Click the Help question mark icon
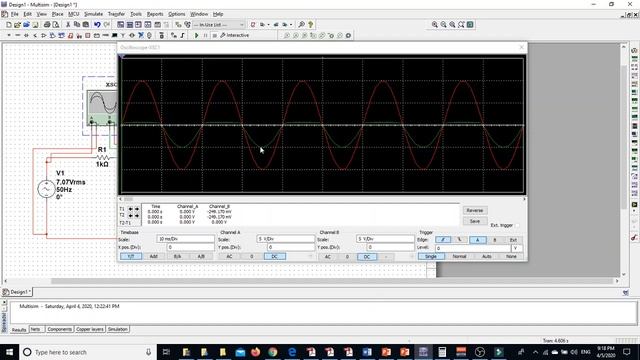The image size is (640, 360). tap(311, 25)
